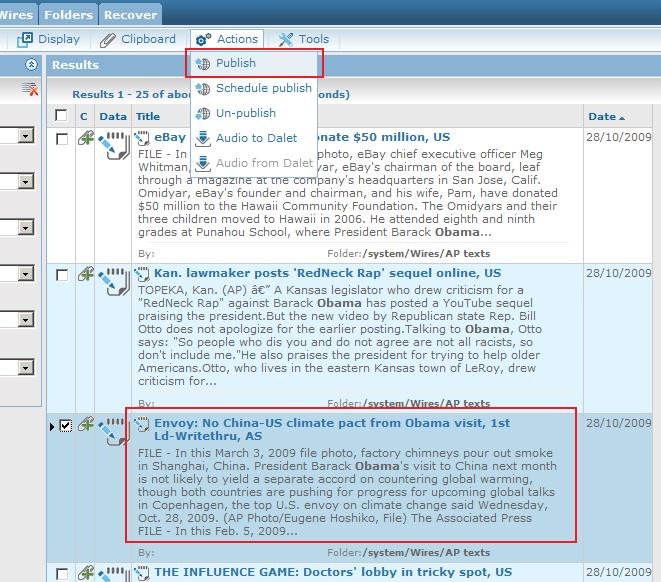Sort results by the Title column header
This screenshot has height=582, width=661.
coord(148,116)
